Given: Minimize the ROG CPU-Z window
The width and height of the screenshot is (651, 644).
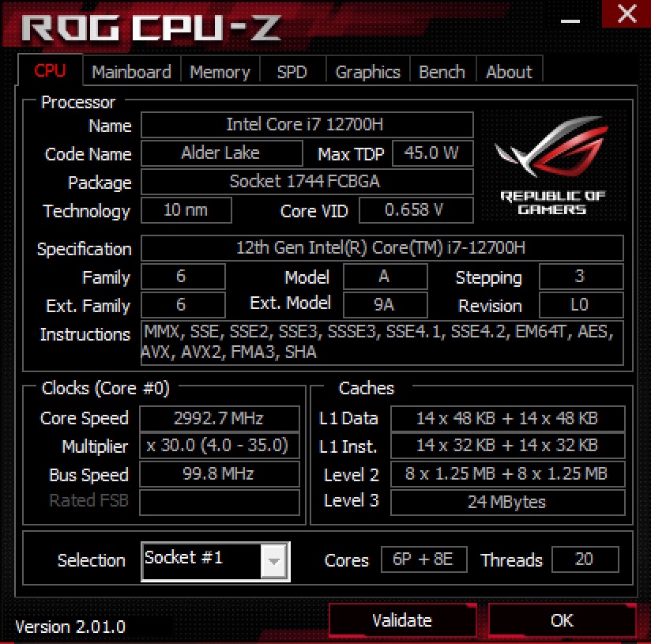Looking at the screenshot, I should (x=570, y=21).
